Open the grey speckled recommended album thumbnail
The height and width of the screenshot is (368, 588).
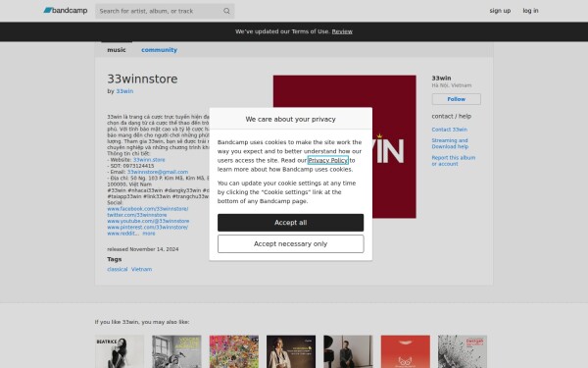(x=463, y=351)
